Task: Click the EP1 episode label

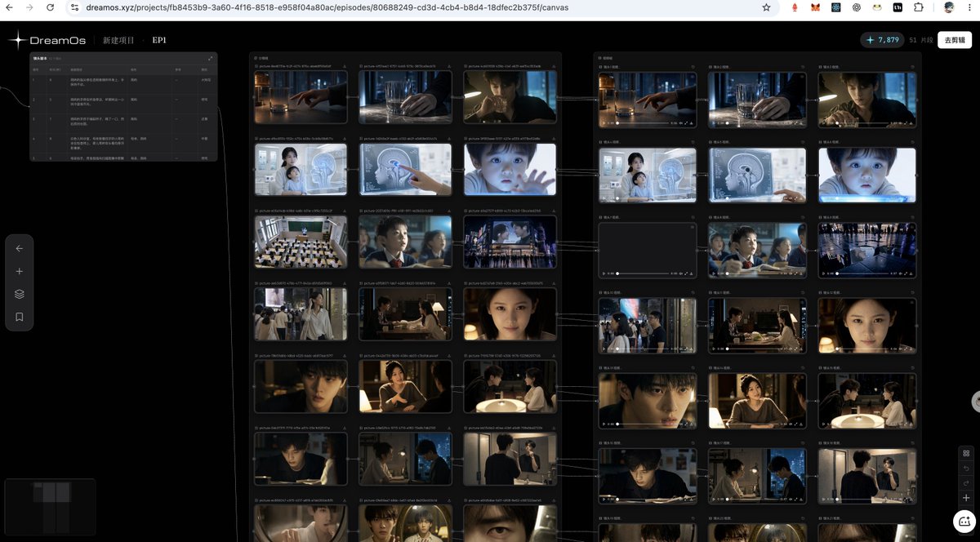Action: pos(159,40)
